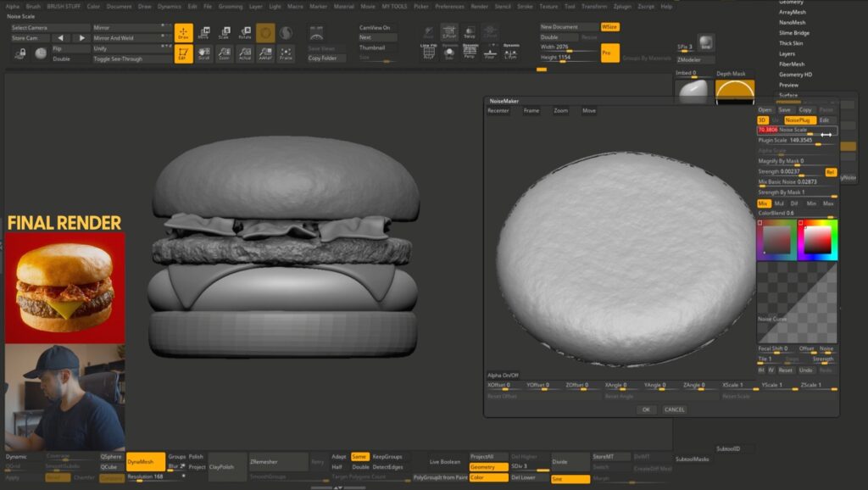The width and height of the screenshot is (868, 490).
Task: Click the AAHalf zoom icon
Action: pos(265,53)
